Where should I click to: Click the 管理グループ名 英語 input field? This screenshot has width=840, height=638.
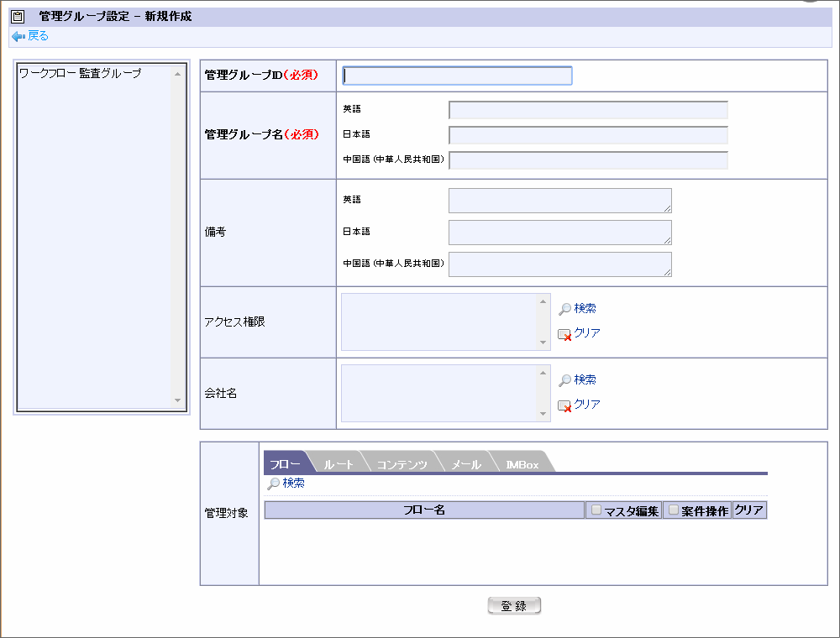pos(588,110)
